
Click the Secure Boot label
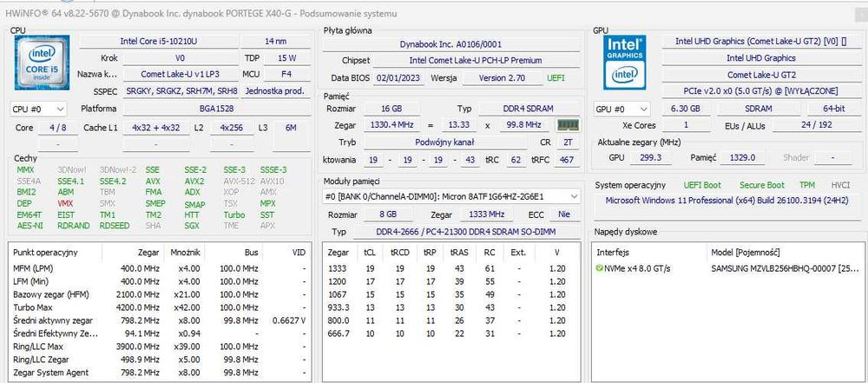click(762, 185)
